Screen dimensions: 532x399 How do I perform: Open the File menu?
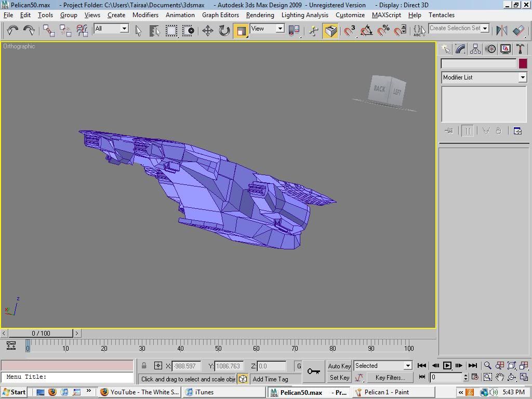click(x=8, y=15)
